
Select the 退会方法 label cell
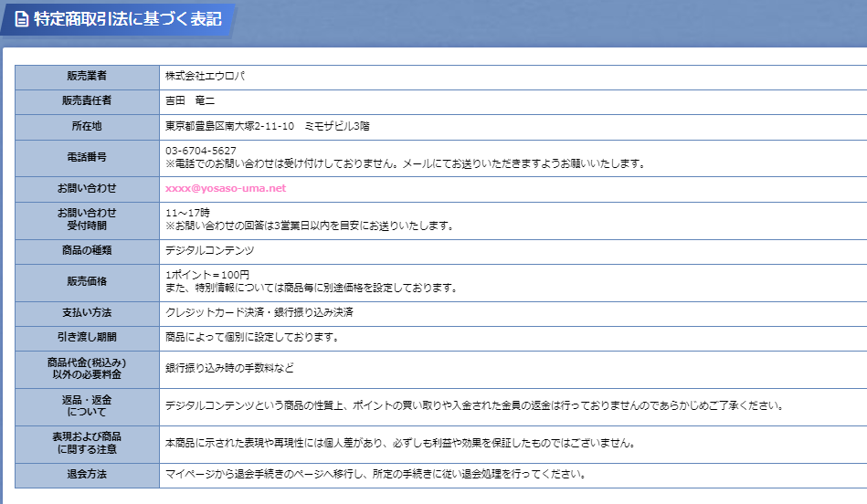(x=87, y=475)
